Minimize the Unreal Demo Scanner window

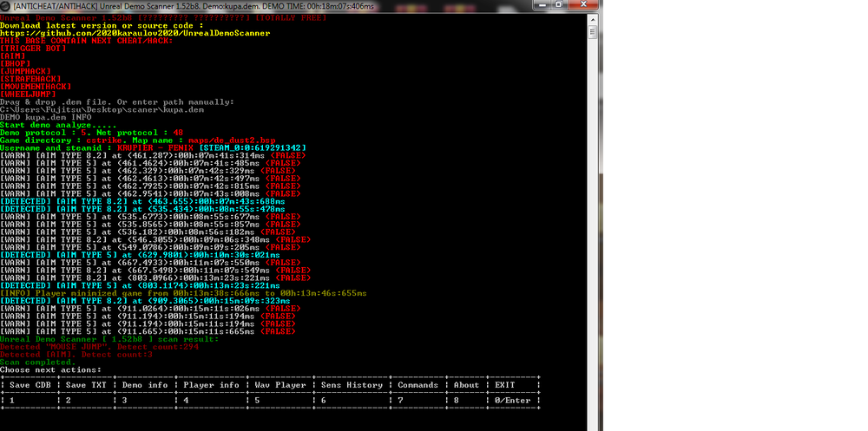[543, 4]
